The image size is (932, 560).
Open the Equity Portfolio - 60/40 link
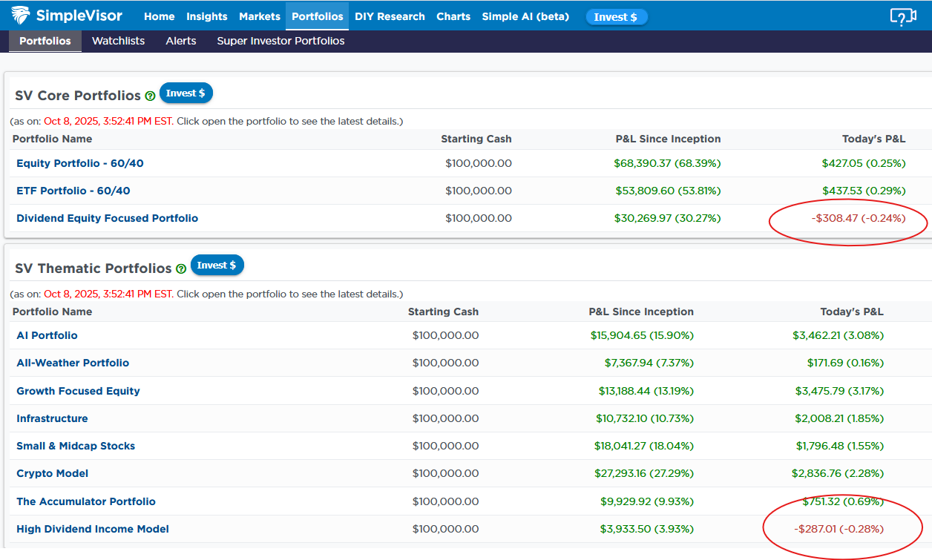pos(80,163)
